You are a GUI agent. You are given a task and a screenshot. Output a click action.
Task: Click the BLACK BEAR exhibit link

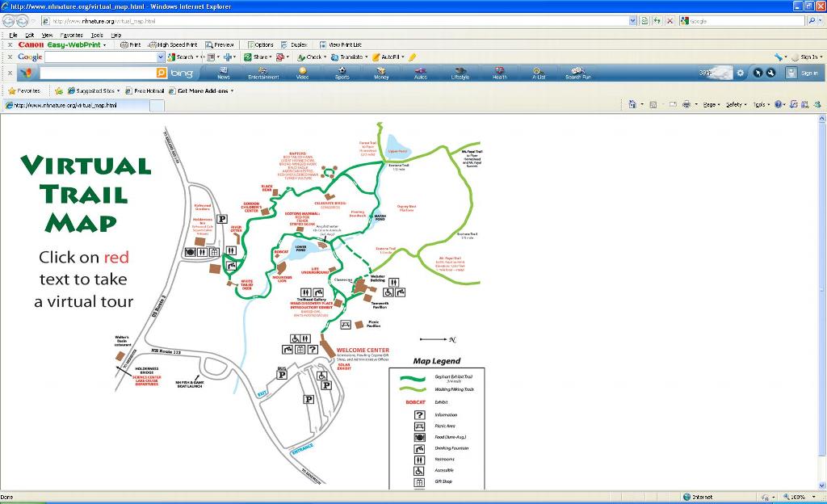267,187
